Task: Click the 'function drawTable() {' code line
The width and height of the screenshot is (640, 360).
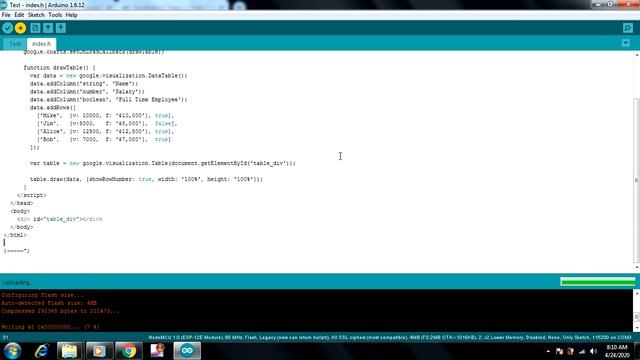Action: coord(60,68)
